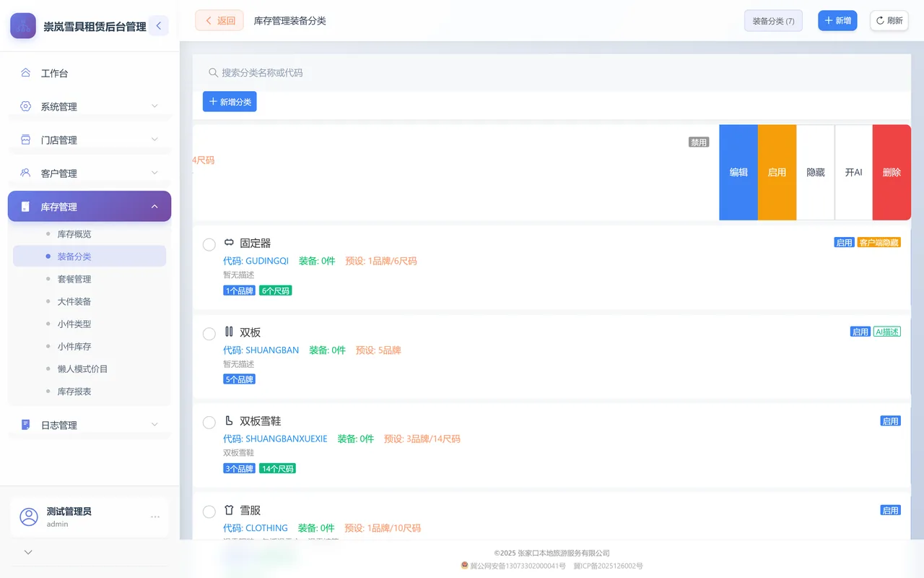Image resolution: width=924 pixels, height=578 pixels.
Task: Open 库存概览 in the sidebar
Action: 90,234
